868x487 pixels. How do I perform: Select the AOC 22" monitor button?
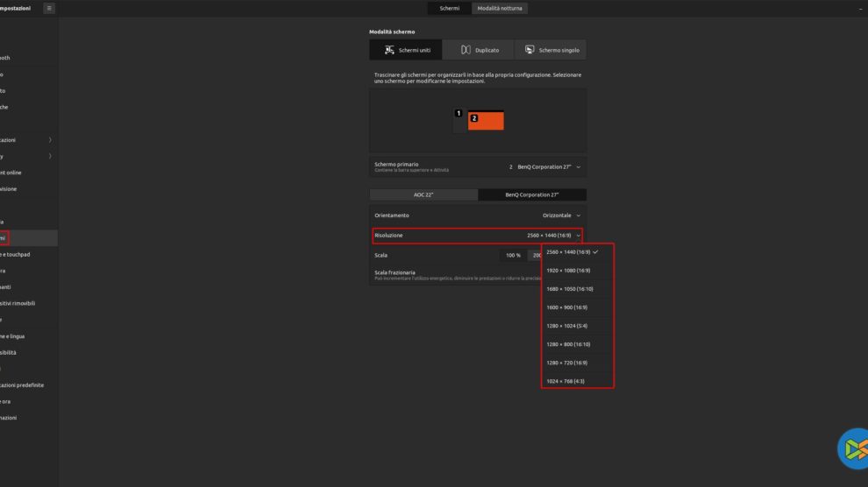pos(424,194)
